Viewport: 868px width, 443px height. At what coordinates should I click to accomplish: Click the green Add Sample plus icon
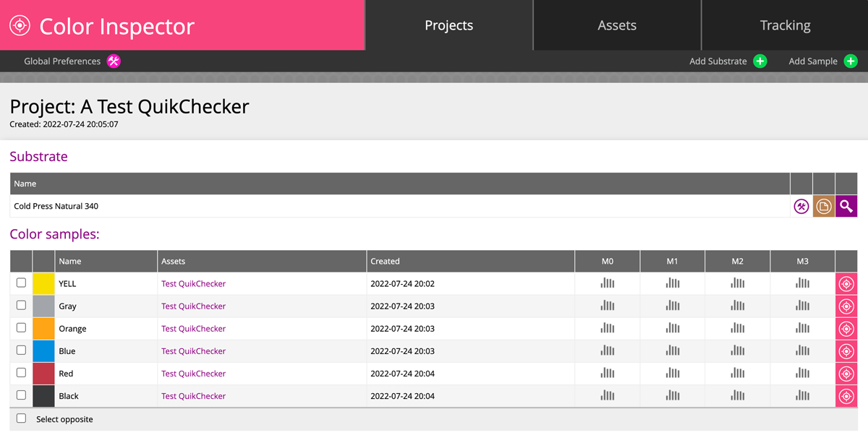[851, 61]
